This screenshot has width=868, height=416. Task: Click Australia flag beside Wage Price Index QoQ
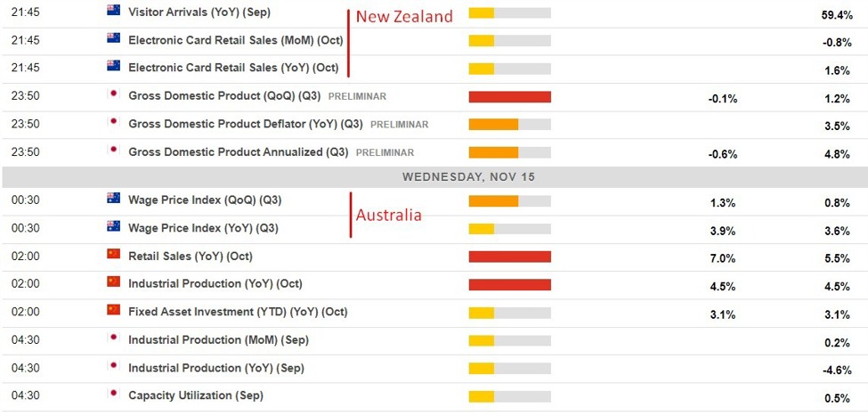pyautogui.click(x=113, y=199)
